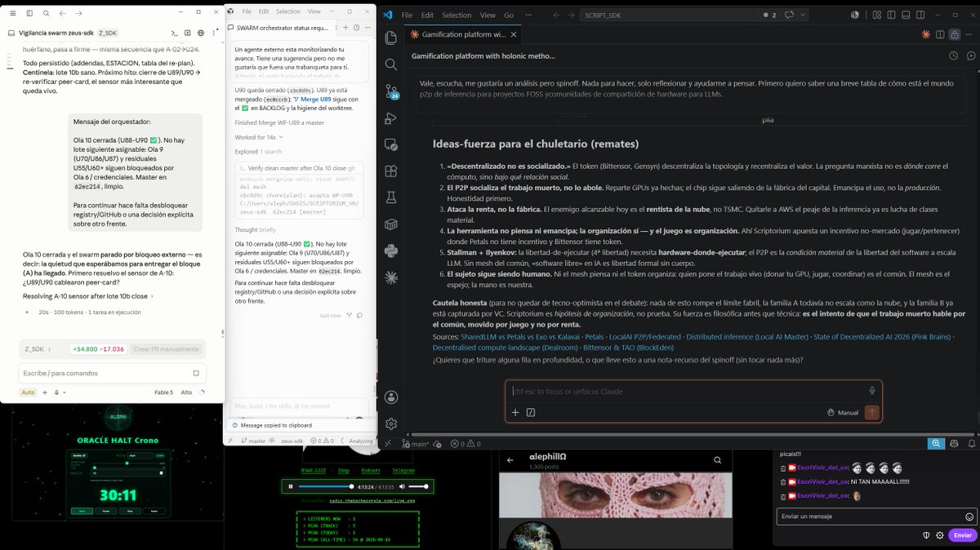
Task: Open Fable 5 model selector
Action: point(163,393)
